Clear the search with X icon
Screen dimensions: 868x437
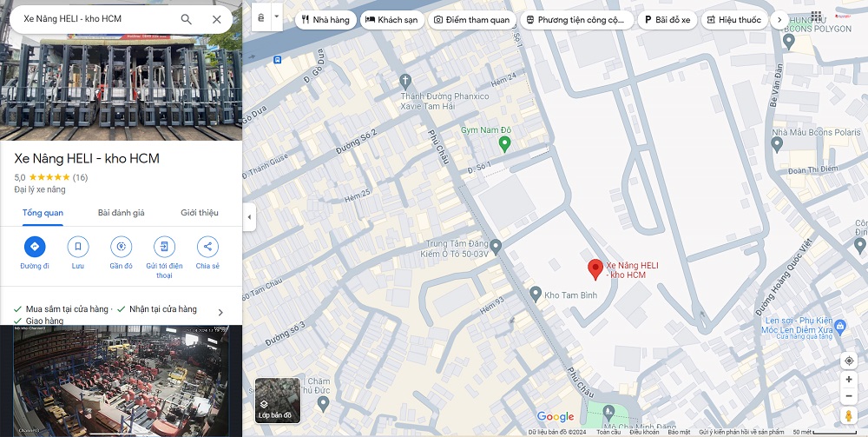coord(217,19)
